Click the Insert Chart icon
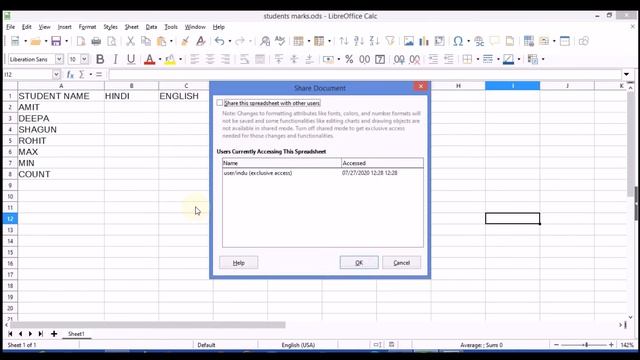The height and width of the screenshot is (360, 640). click(x=424, y=41)
